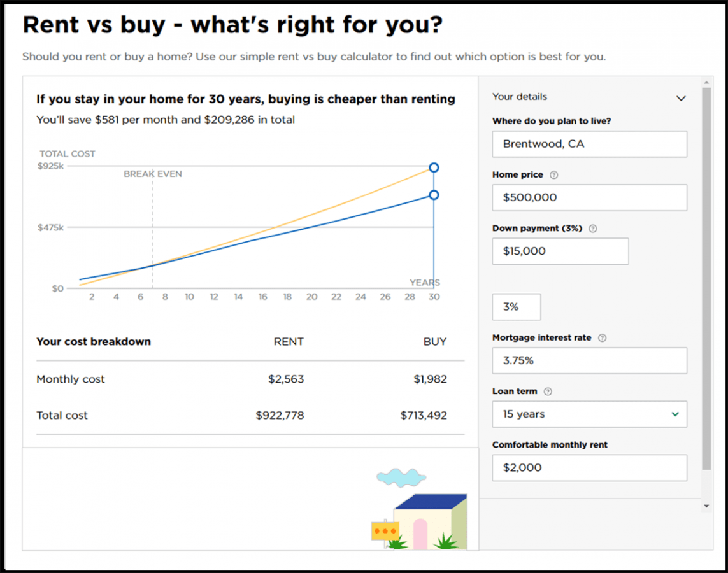Select the buy line endpoint marker on chart
The height and width of the screenshot is (573, 728).
tap(434, 195)
